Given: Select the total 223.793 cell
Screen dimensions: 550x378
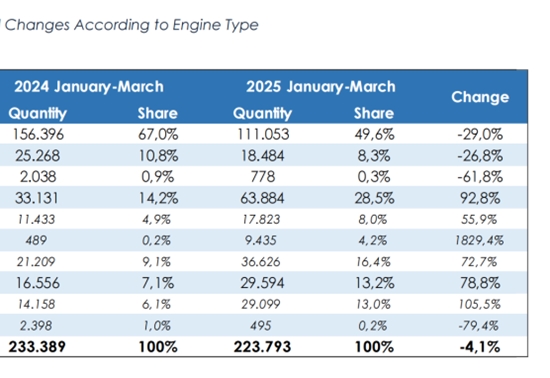Looking at the screenshot, I should (262, 347).
